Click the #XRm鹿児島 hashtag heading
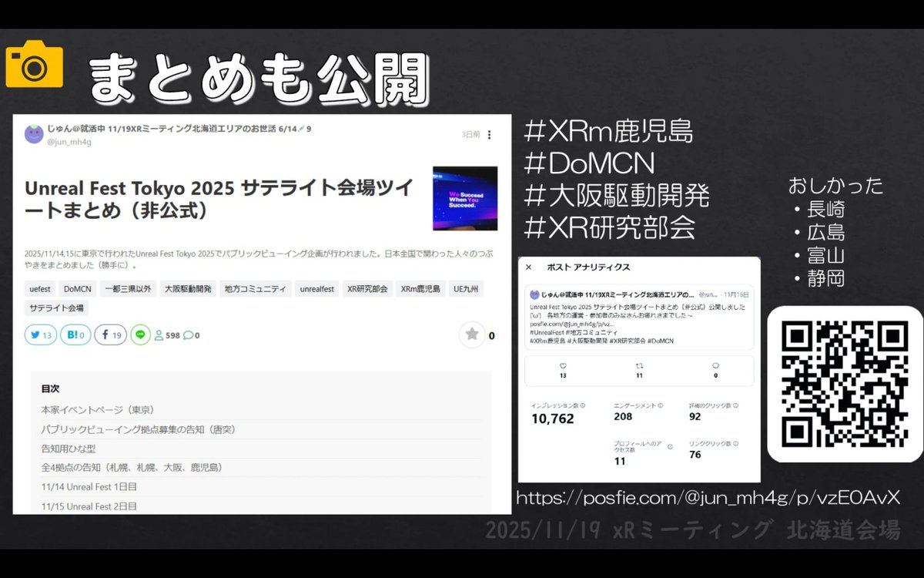Viewport: 924px width, 578px height. pos(608,132)
